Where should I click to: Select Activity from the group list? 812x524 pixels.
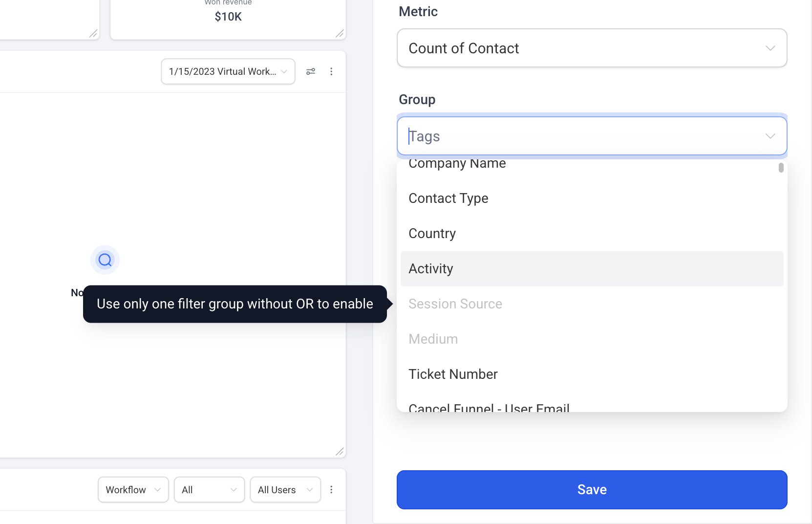click(x=592, y=269)
